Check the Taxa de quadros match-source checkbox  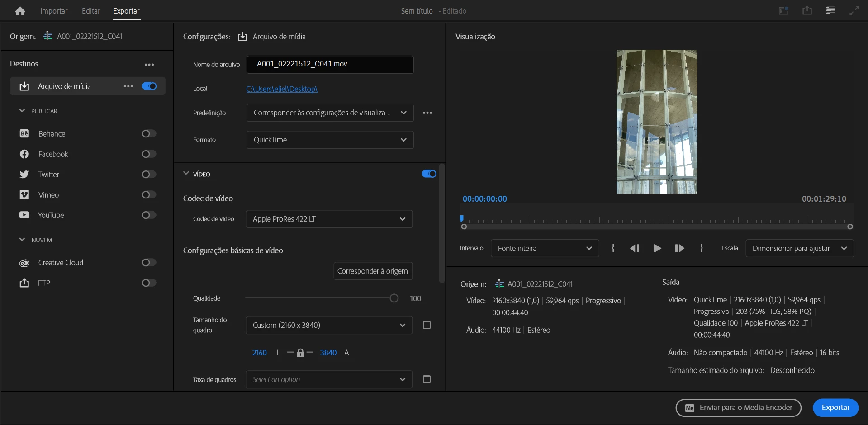427,379
